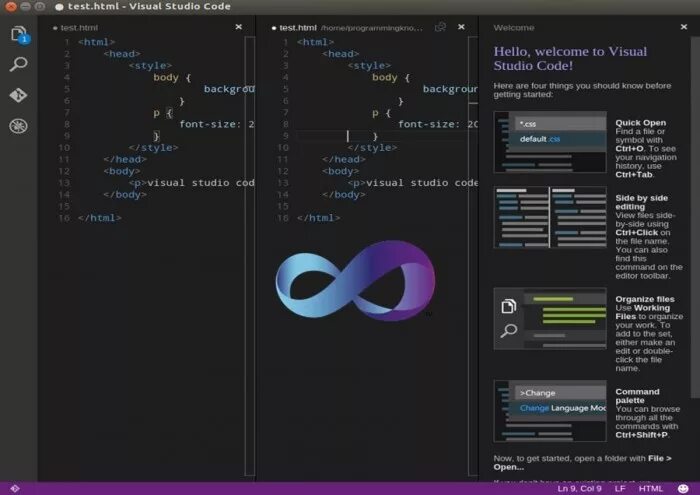Close the left test.html editor

(x=239, y=27)
